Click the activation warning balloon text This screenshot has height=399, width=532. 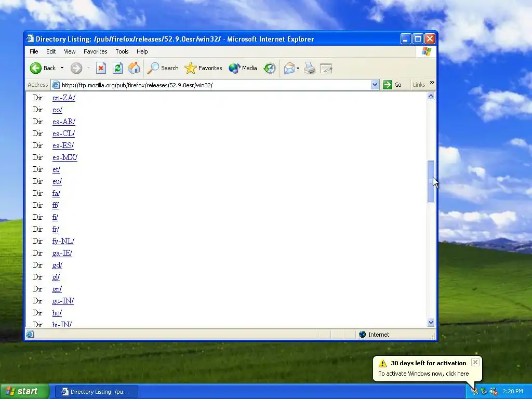[x=423, y=374]
